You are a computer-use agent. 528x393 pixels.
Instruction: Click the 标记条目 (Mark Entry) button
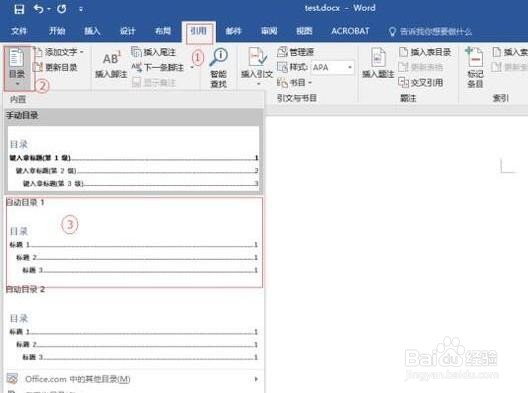coord(475,67)
